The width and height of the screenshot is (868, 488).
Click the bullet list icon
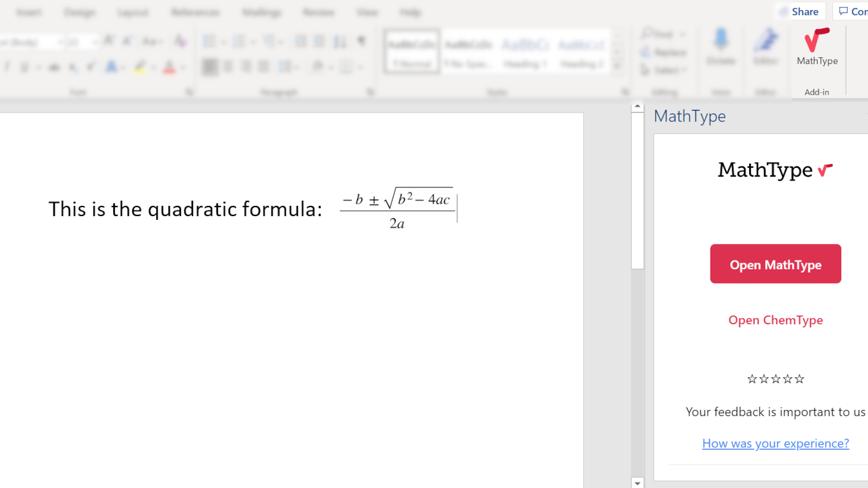click(x=209, y=42)
